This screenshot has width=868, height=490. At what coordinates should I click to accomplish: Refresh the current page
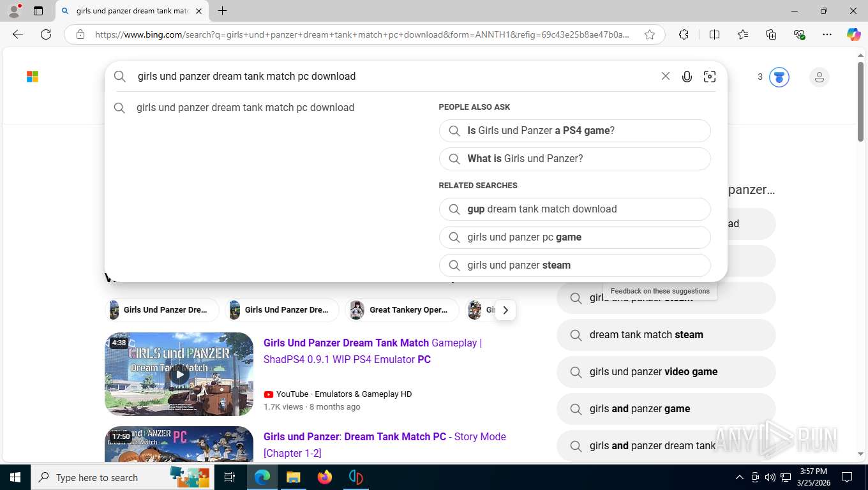click(x=46, y=34)
